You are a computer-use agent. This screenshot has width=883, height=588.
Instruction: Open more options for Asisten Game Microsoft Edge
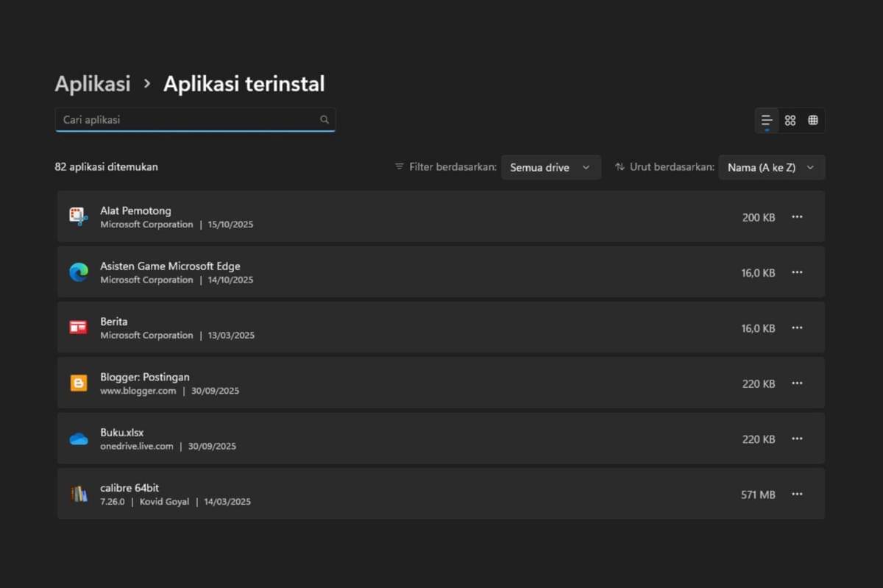[797, 272]
